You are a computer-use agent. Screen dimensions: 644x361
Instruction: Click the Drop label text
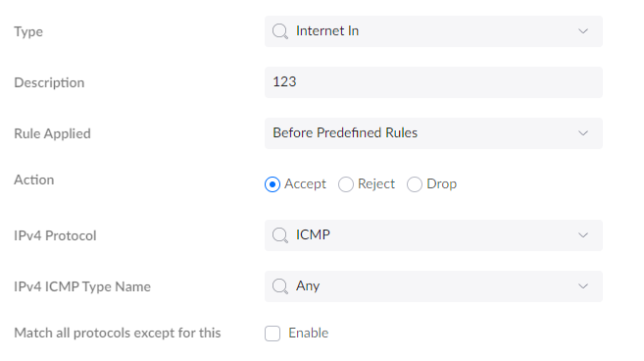[x=441, y=183]
